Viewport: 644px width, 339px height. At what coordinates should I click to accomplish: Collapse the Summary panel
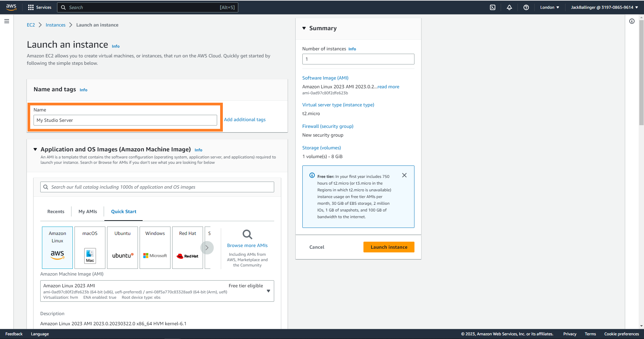click(x=304, y=28)
